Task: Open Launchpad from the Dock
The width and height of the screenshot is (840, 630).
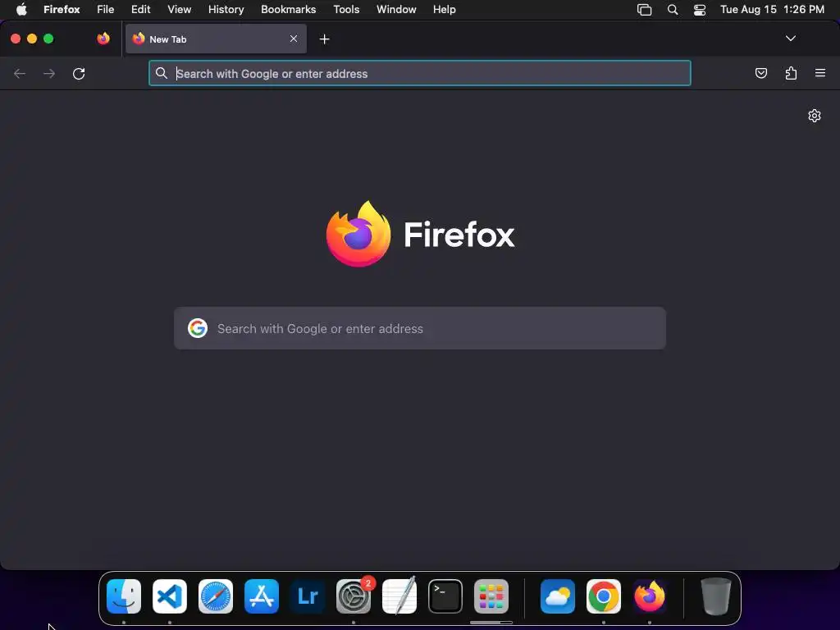Action: pyautogui.click(x=491, y=596)
